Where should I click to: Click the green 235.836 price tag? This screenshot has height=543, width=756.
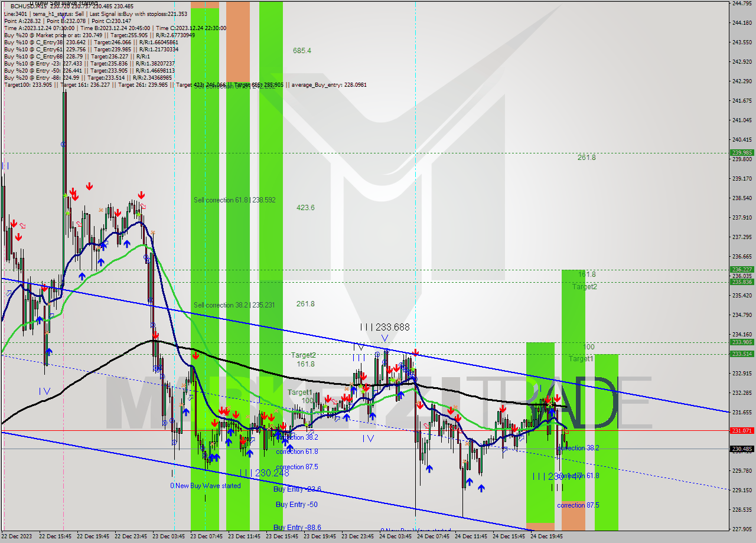[742, 282]
